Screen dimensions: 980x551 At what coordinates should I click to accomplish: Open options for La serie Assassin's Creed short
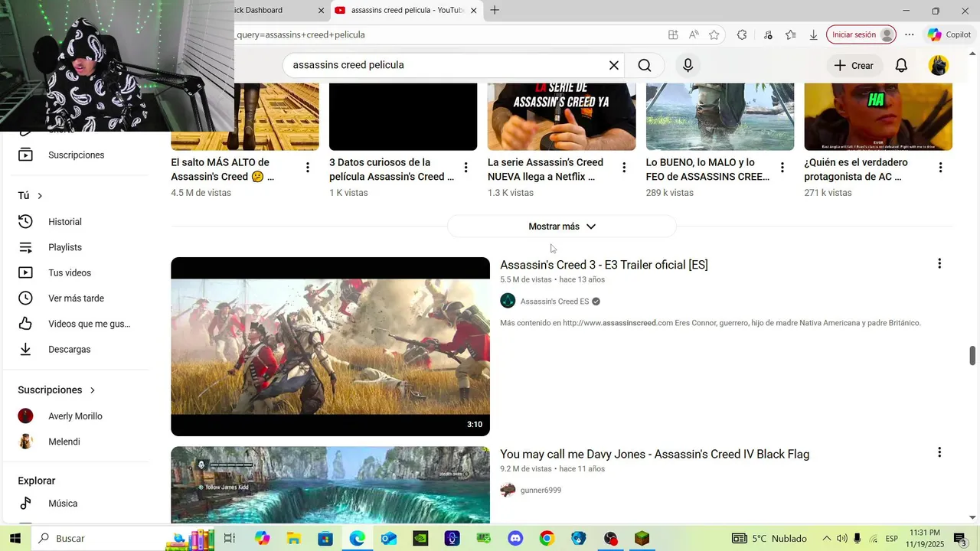coord(624,168)
